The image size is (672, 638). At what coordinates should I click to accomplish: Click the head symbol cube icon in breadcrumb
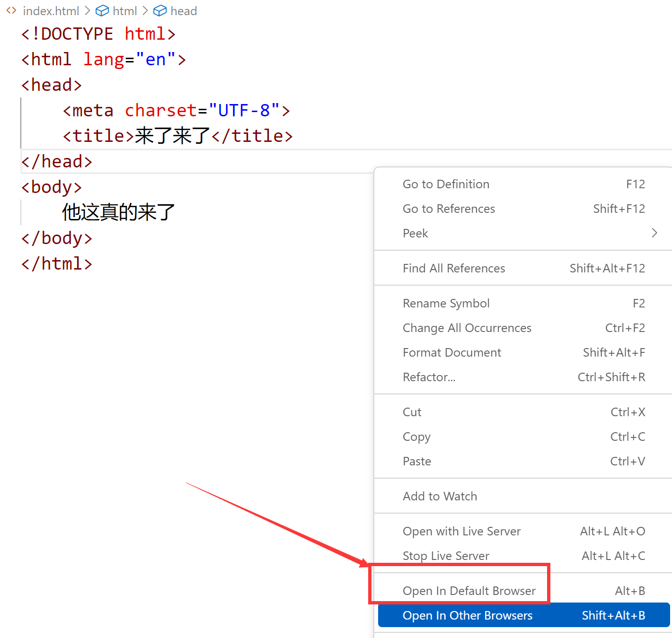(x=160, y=10)
